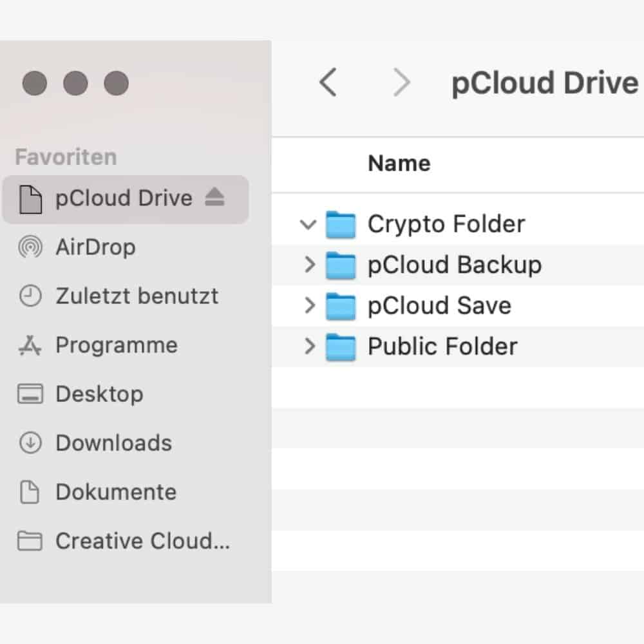Image resolution: width=644 pixels, height=644 pixels.
Task: Expand the pCloud Save folder chevron
Action: point(310,305)
